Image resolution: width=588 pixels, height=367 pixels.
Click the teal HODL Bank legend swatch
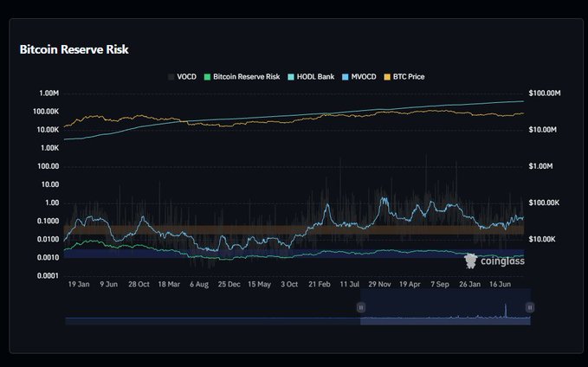coord(291,77)
